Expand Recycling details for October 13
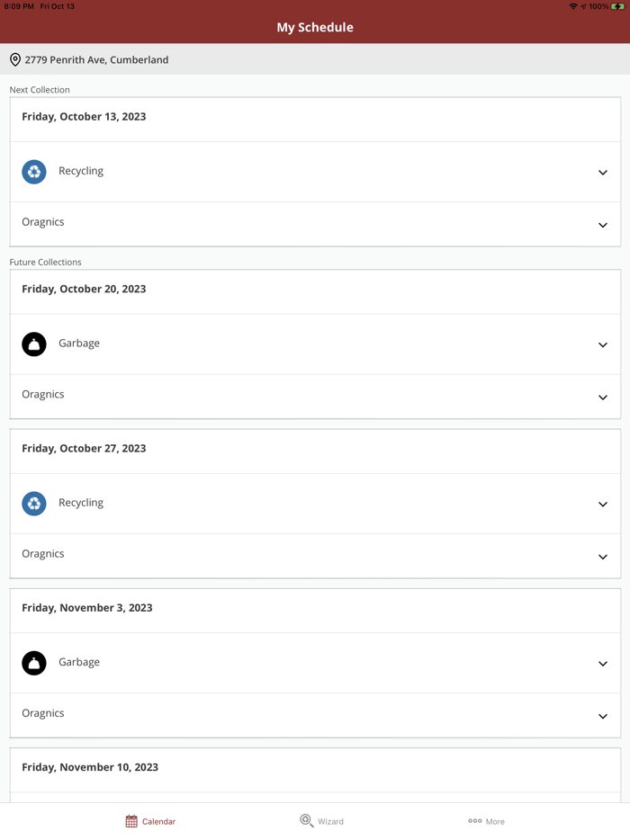Viewport: 630px width, 840px height. tap(603, 172)
